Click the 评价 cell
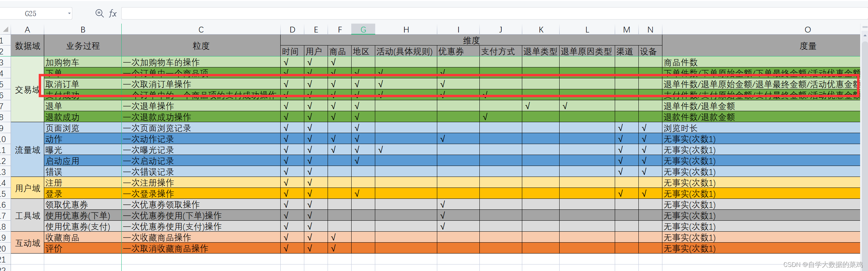The height and width of the screenshot is (271, 868). (83, 248)
